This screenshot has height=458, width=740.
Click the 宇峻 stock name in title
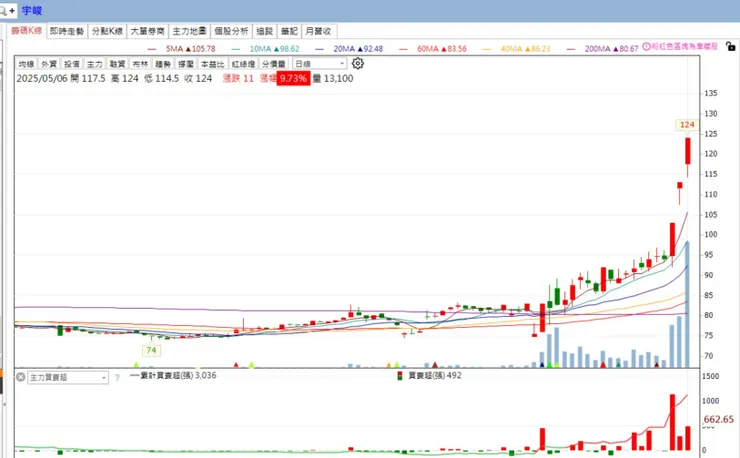point(32,10)
